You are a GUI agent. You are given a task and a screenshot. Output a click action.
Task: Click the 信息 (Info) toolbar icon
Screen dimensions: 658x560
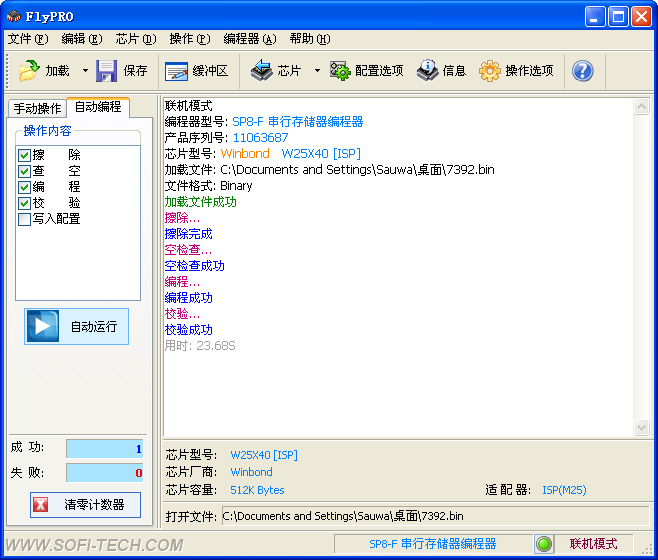(428, 71)
